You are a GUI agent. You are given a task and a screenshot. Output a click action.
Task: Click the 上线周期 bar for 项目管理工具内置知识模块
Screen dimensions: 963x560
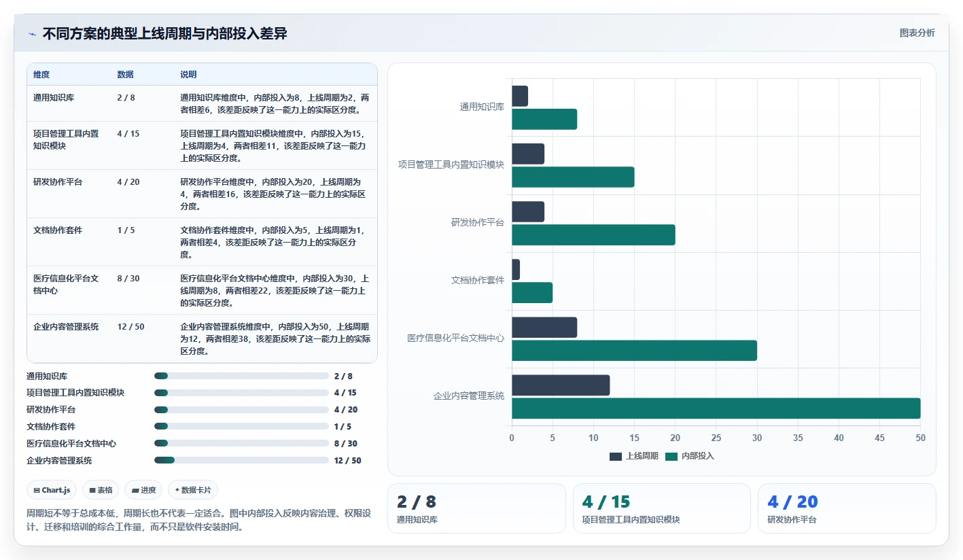click(x=528, y=154)
